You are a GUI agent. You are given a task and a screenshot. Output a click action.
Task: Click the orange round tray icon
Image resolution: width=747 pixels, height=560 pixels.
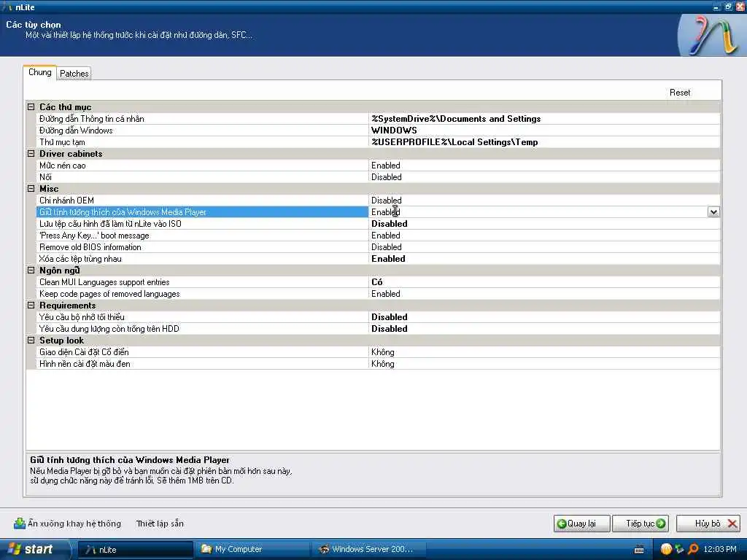(x=666, y=550)
